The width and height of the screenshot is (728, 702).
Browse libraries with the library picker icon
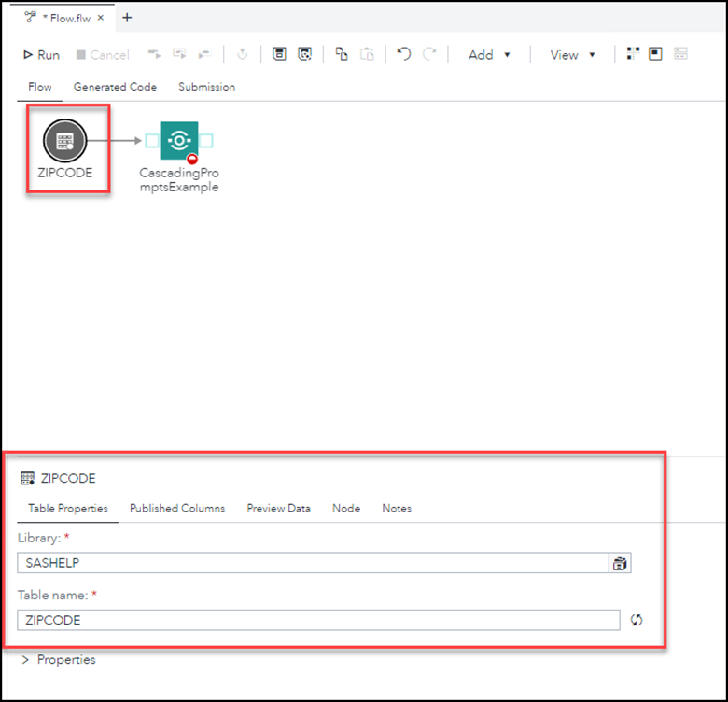(620, 563)
